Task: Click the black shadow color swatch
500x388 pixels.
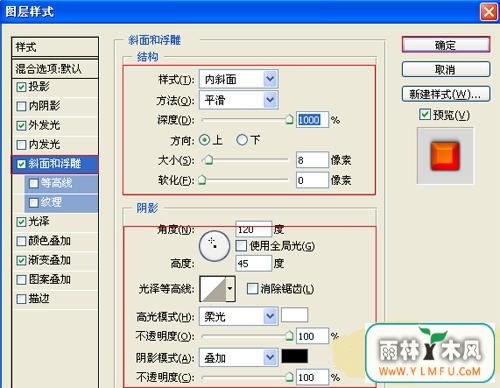Action: 294,356
